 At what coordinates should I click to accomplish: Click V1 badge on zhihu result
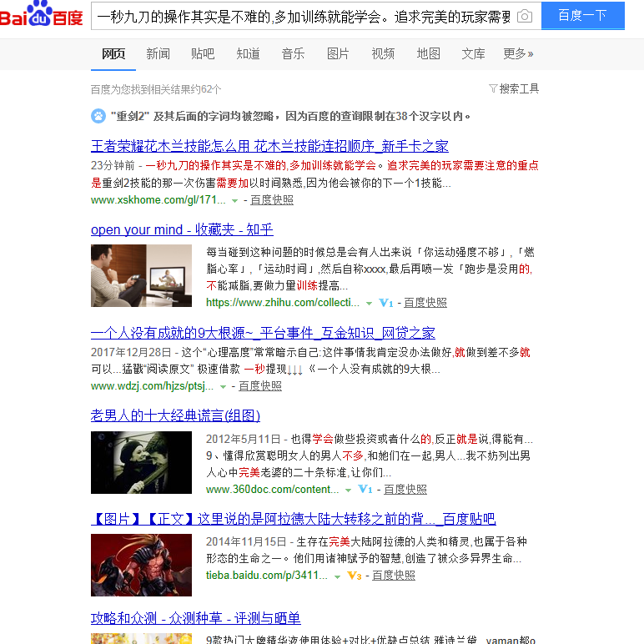coord(385,303)
